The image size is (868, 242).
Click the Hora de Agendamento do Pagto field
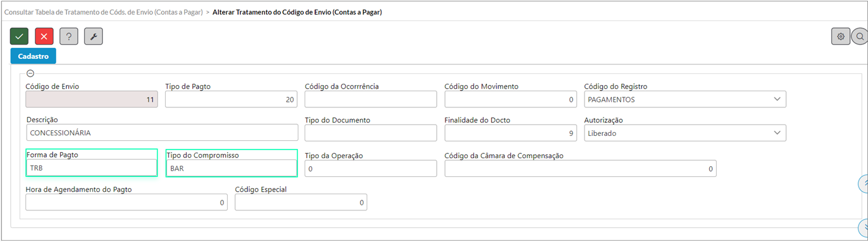pyautogui.click(x=127, y=202)
